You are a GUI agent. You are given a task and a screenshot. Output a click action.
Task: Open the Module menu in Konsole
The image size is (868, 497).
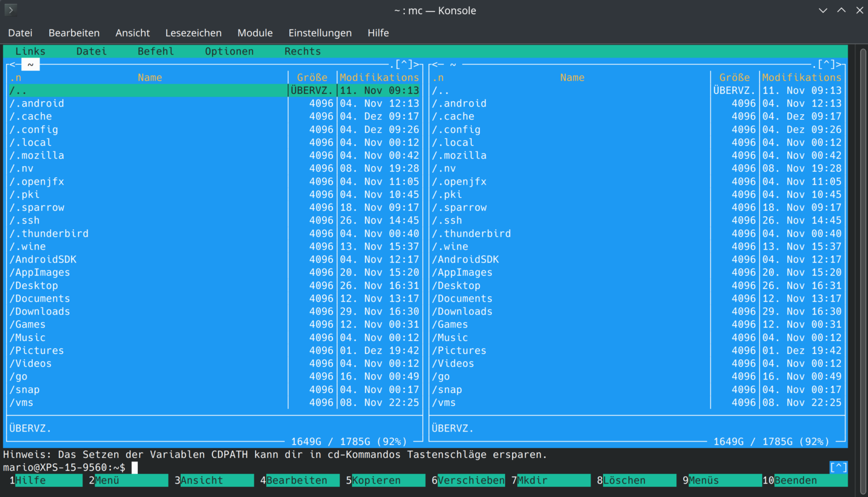click(255, 33)
